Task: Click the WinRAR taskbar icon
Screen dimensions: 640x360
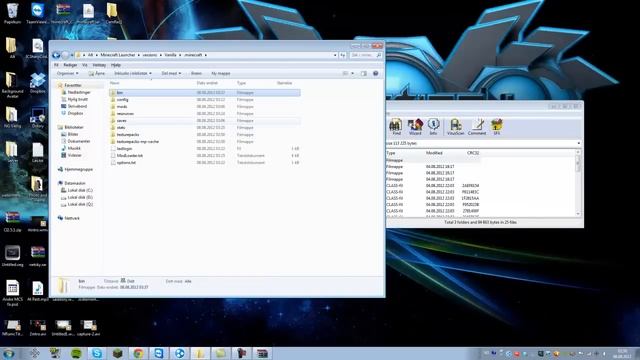Action: pos(262,353)
